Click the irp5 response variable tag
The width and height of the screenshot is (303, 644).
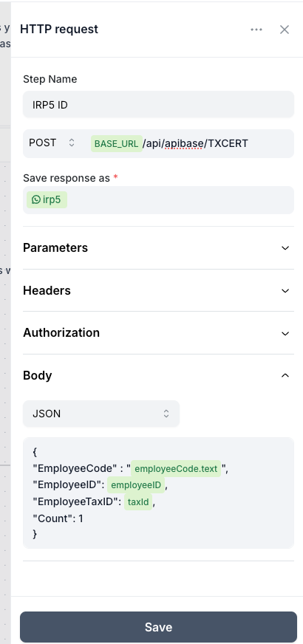(x=47, y=200)
